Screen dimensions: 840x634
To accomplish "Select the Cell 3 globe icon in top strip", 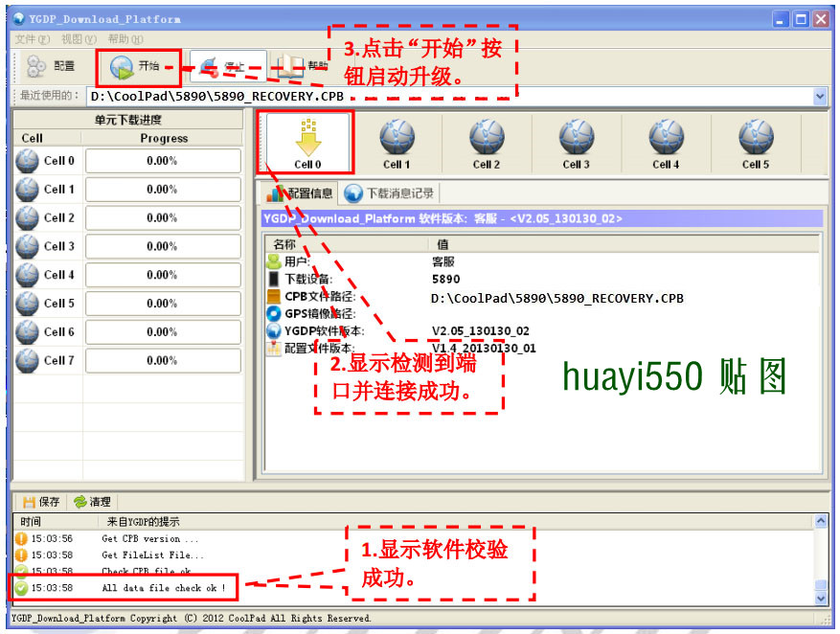I will tap(577, 137).
